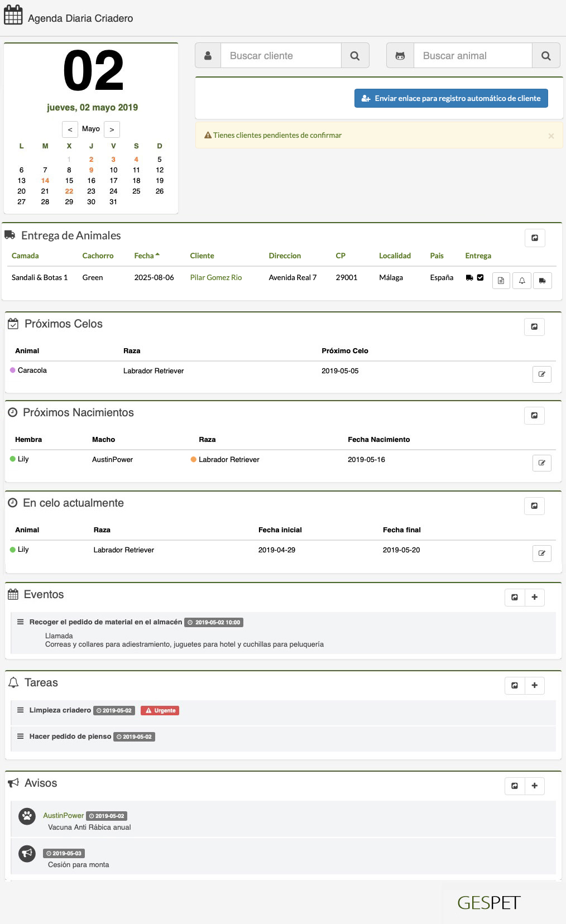This screenshot has height=924, width=566.
Task: Select day 14 in the calendar
Action: [45, 181]
